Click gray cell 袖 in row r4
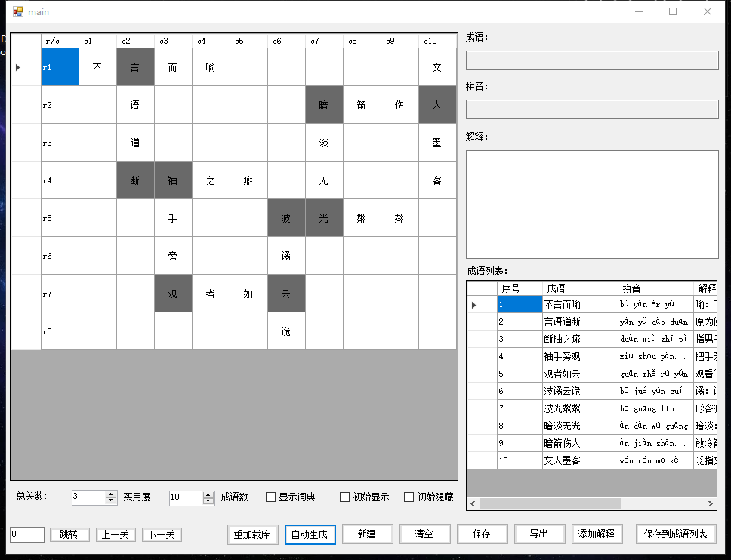 (174, 180)
